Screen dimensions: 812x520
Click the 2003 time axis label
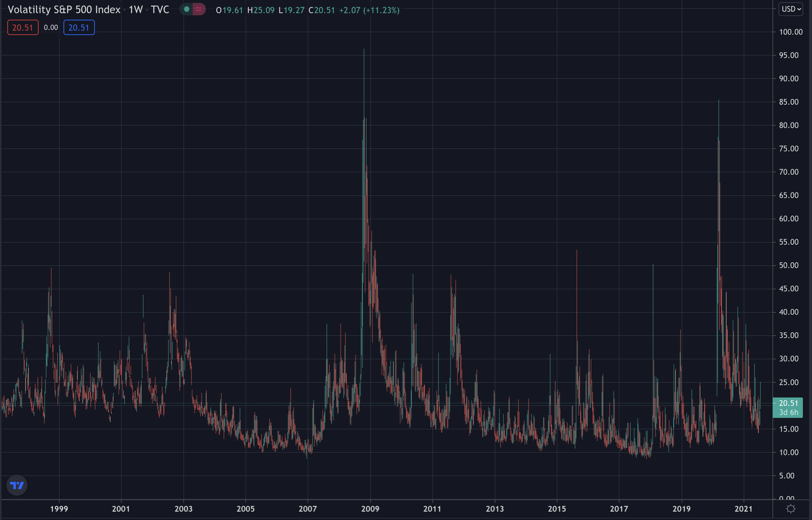point(183,509)
